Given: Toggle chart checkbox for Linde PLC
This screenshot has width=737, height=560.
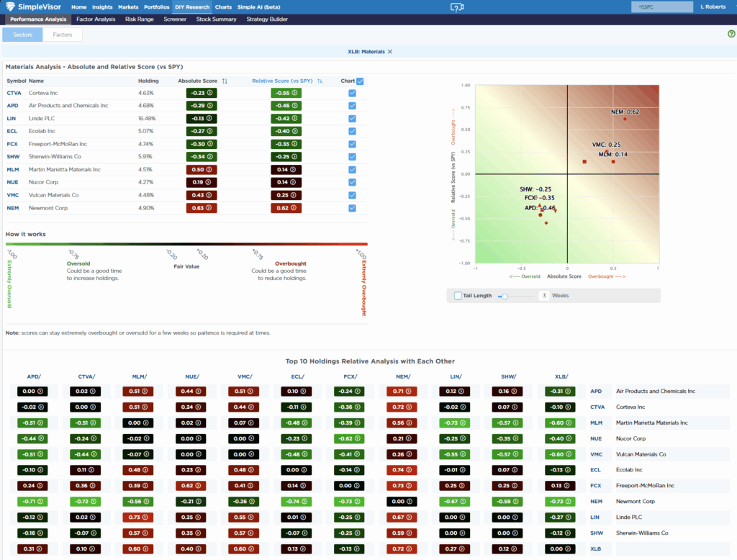Looking at the screenshot, I should tap(352, 118).
